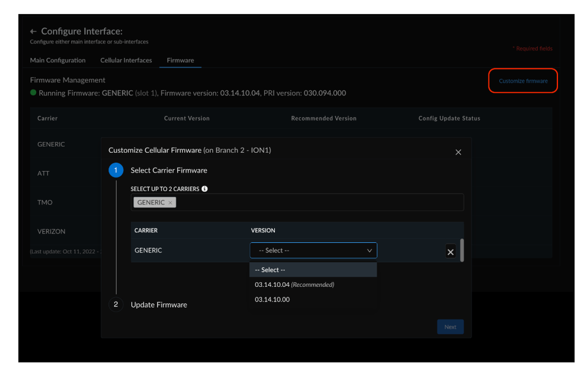Click the carrier table scrollbar in dialog

point(462,250)
